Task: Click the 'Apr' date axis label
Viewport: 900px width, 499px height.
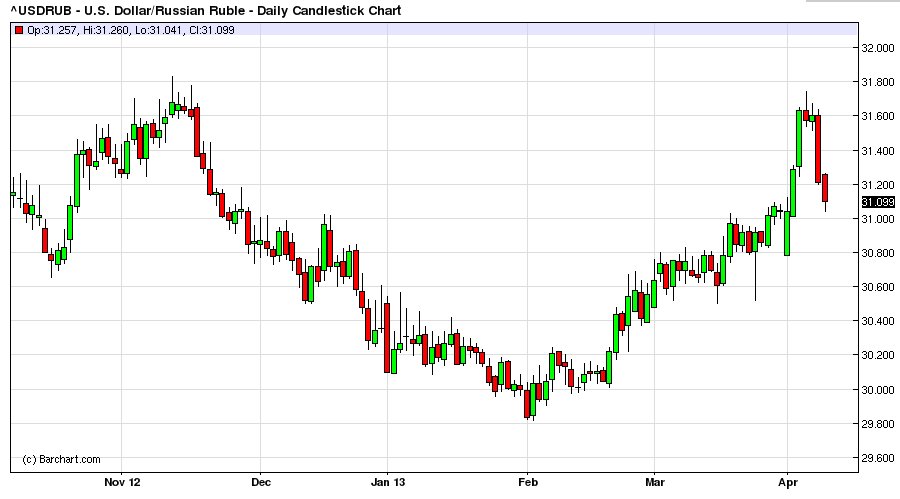Action: [788, 482]
